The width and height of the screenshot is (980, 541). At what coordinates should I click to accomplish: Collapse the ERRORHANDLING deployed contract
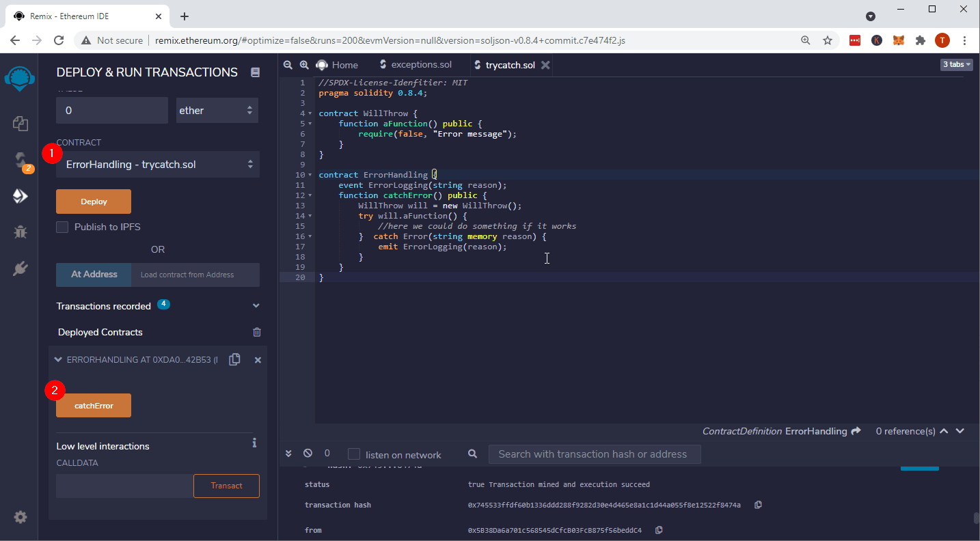58,359
